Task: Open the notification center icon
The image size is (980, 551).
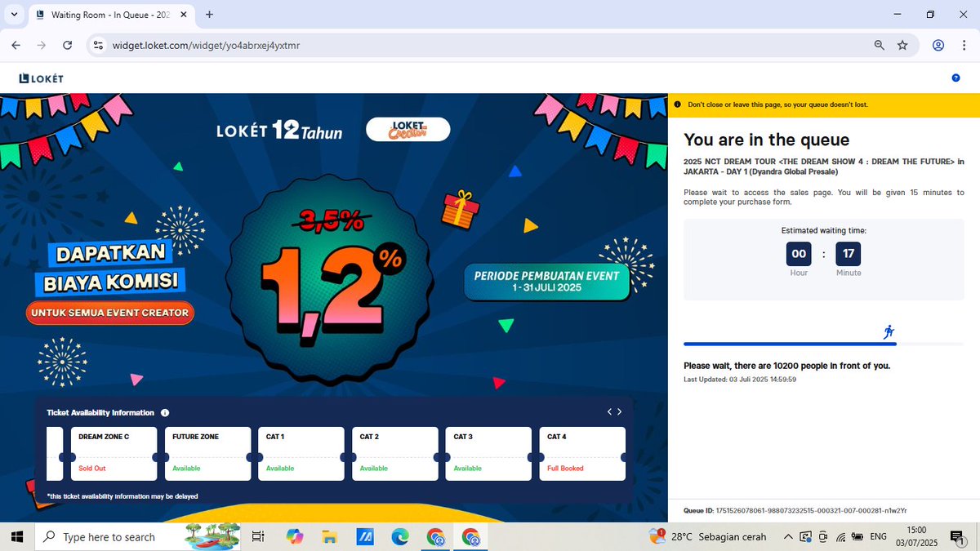Action: pyautogui.click(x=958, y=536)
